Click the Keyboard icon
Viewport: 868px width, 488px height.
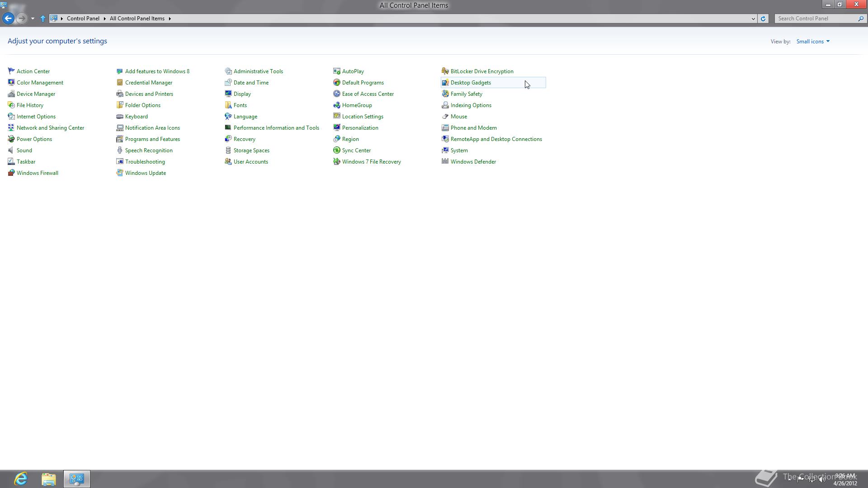(120, 116)
